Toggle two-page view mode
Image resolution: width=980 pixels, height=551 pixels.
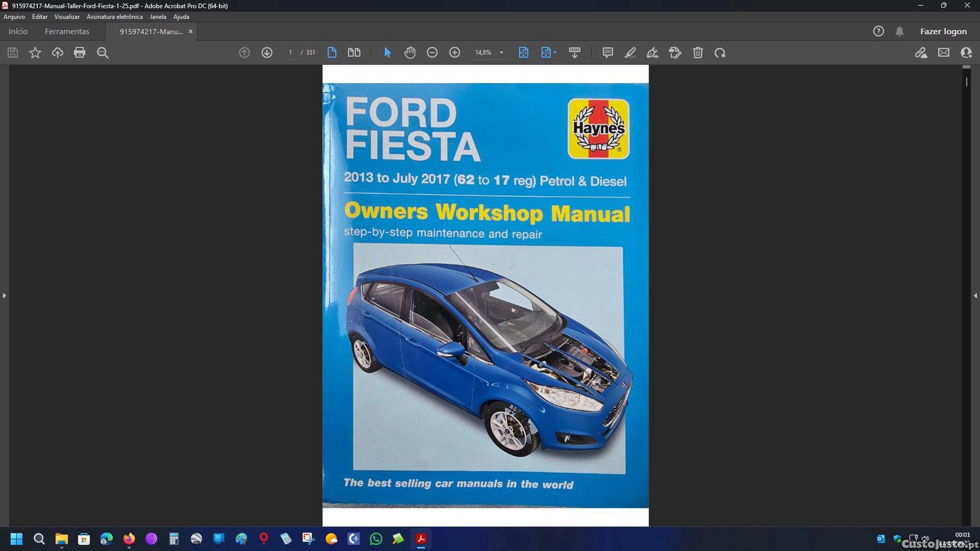[x=354, y=53]
